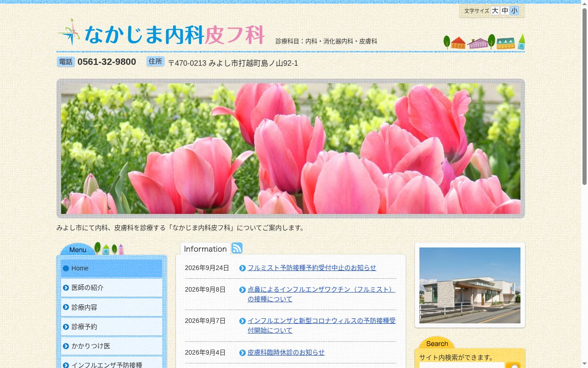
Task: Select Home in the menu
Action: (112, 268)
